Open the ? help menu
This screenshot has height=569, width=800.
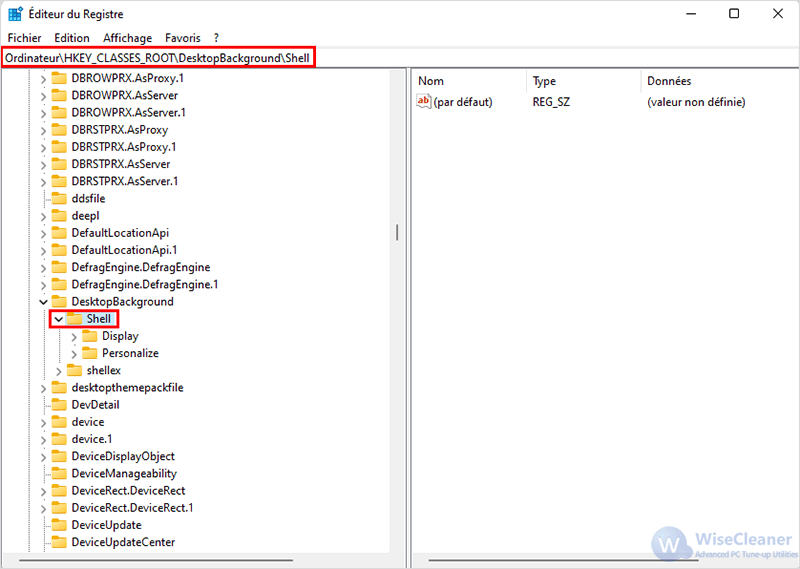point(216,38)
